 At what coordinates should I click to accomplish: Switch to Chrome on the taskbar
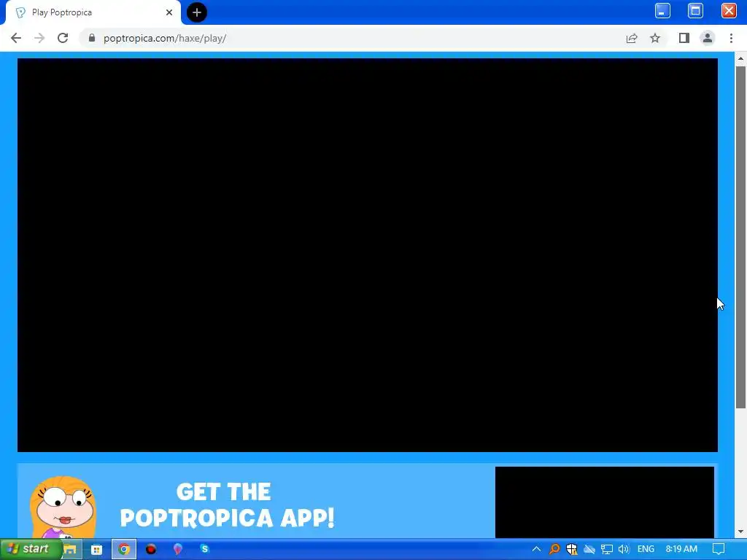124,550
